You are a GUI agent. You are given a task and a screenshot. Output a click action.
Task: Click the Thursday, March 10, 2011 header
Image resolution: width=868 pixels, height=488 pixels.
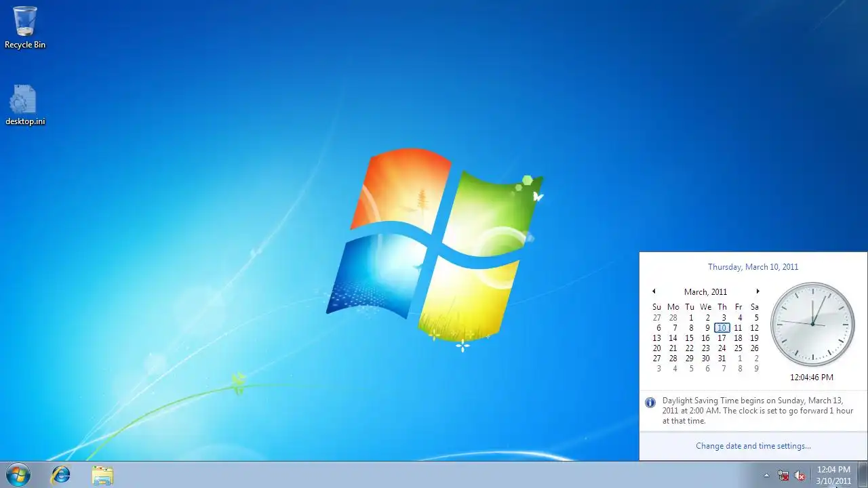753,267
